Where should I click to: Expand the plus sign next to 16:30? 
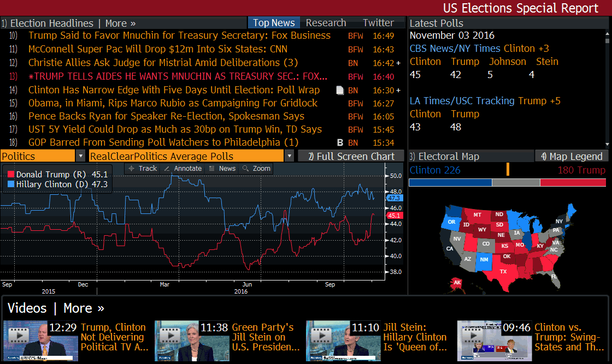[398, 91]
